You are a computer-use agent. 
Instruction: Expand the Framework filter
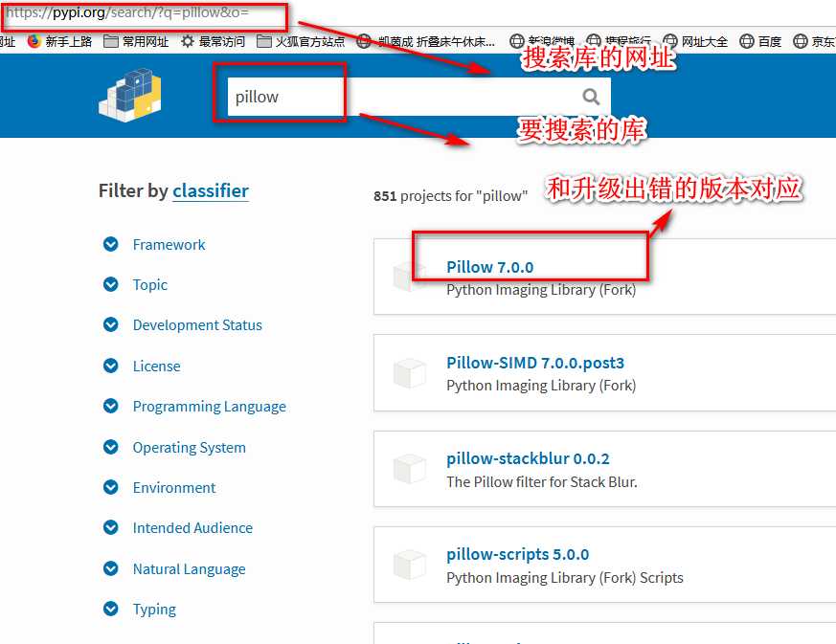tap(154, 245)
